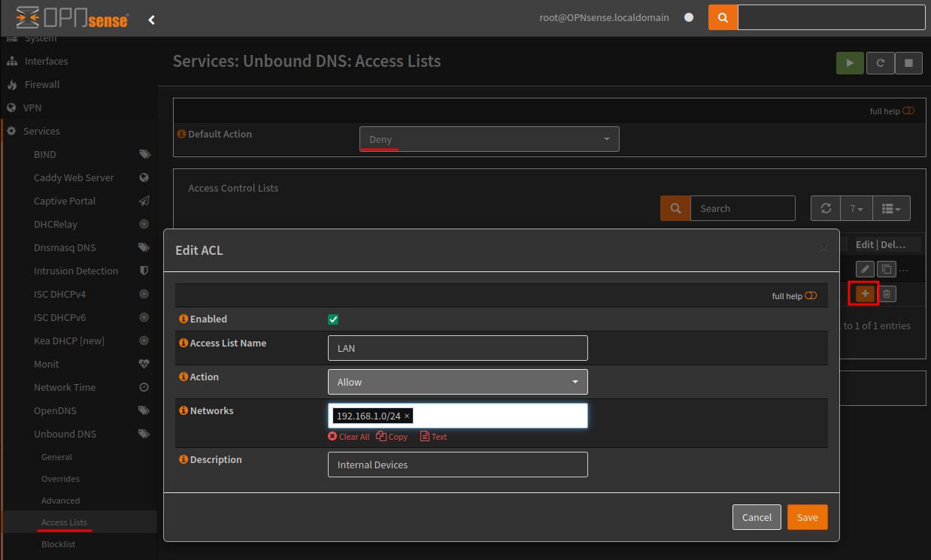Click the Access Control Lists search field
This screenshot has height=560, width=931.
click(743, 208)
